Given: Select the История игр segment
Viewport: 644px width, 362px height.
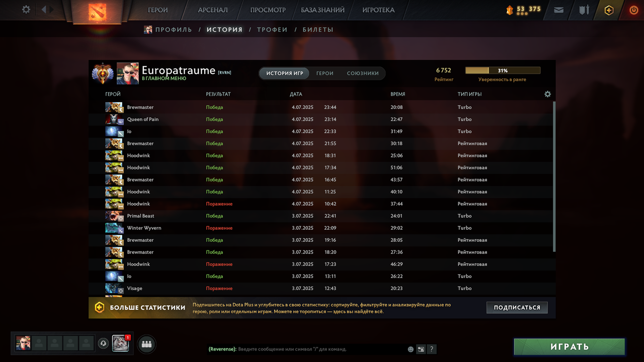Looking at the screenshot, I should coord(285,73).
